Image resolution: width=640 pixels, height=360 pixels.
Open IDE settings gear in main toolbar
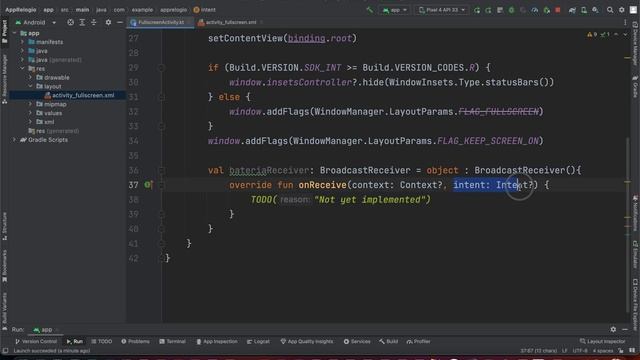click(622, 10)
